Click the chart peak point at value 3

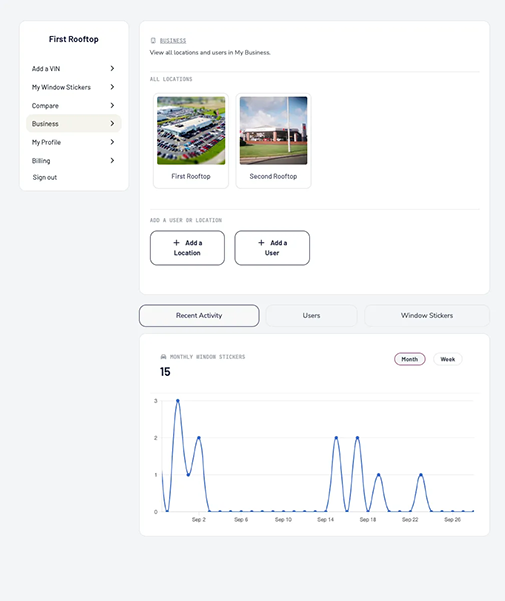pos(178,401)
